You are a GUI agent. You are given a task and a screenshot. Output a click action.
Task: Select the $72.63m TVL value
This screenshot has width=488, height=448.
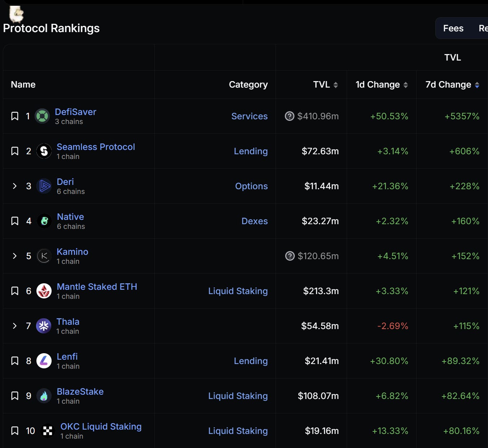coord(320,151)
